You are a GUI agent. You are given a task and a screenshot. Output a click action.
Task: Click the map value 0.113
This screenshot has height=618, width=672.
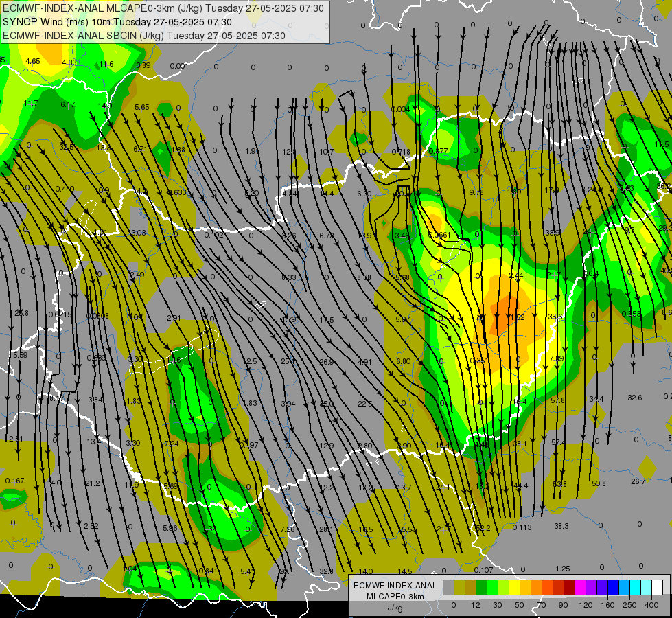tap(522, 527)
